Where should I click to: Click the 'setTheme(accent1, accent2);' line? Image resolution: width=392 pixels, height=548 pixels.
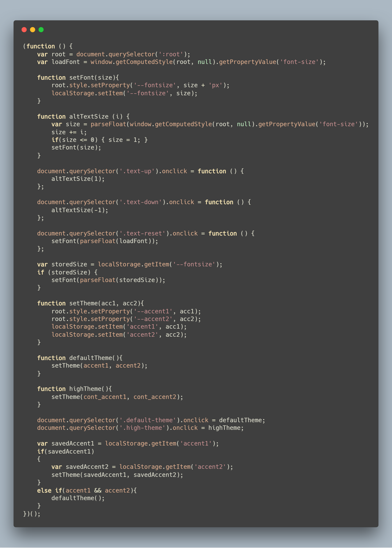click(x=99, y=366)
